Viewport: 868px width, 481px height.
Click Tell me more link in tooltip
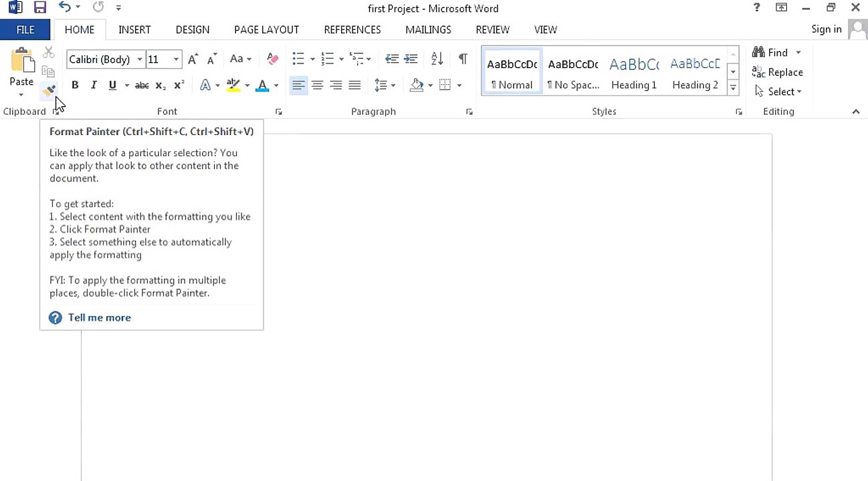[x=99, y=317]
